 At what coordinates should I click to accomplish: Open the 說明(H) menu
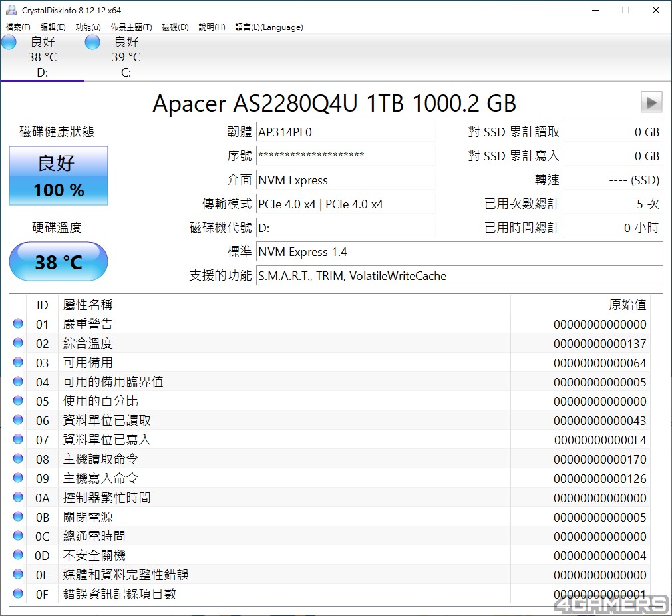point(212,27)
